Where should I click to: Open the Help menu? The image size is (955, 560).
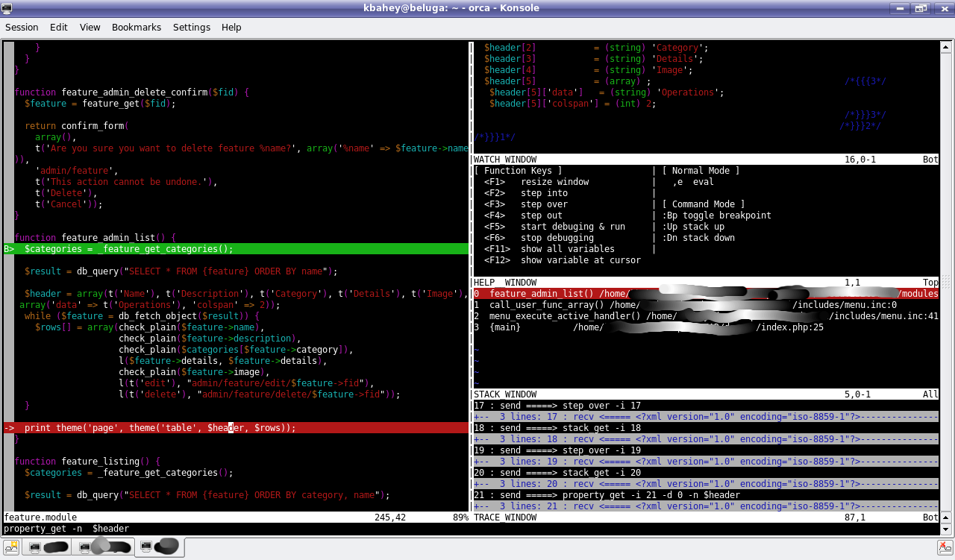coord(231,27)
